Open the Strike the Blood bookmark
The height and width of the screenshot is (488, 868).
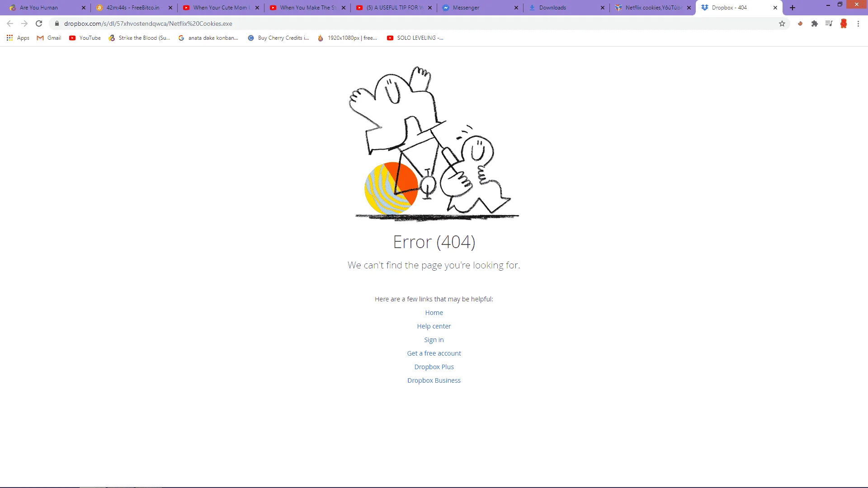(x=140, y=38)
